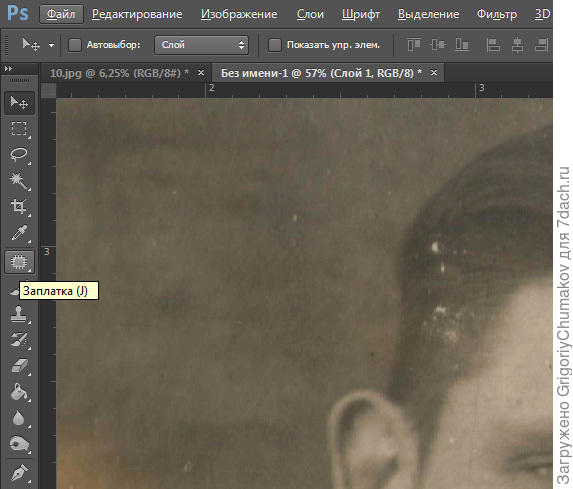573x489 pixels.
Task: Select the Eyedropper tool
Action: (x=19, y=233)
